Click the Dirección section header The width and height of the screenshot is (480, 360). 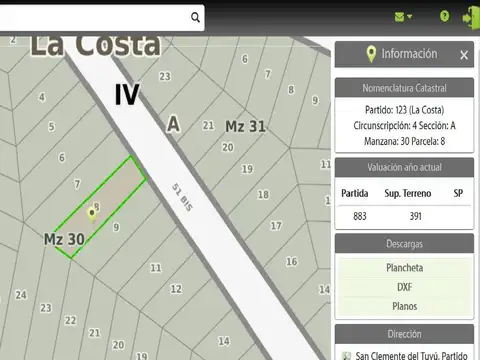pyautogui.click(x=404, y=334)
